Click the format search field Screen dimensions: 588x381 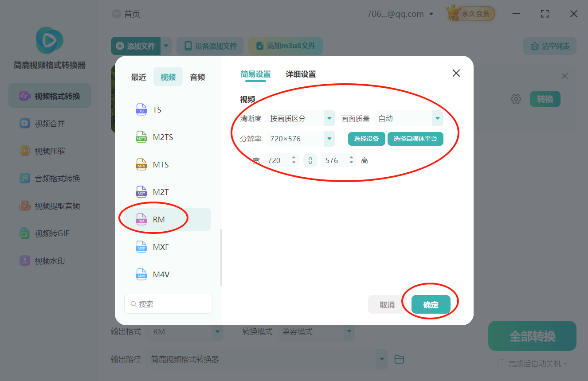tap(168, 303)
